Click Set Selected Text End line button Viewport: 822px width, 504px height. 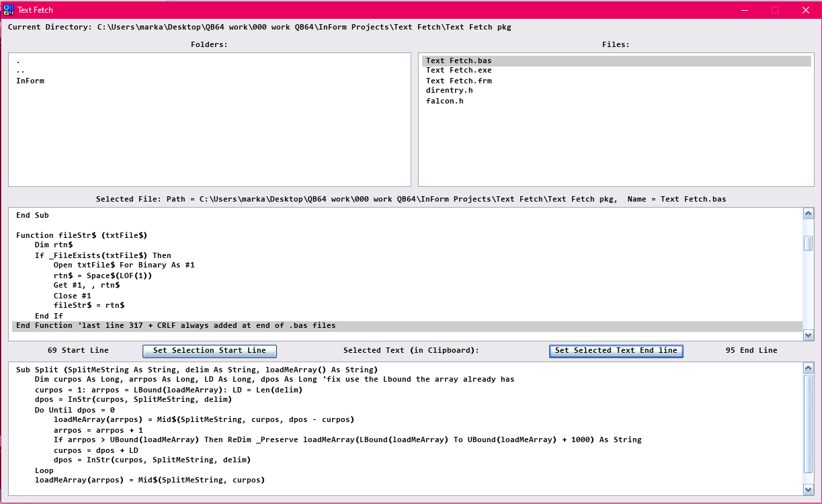click(616, 351)
